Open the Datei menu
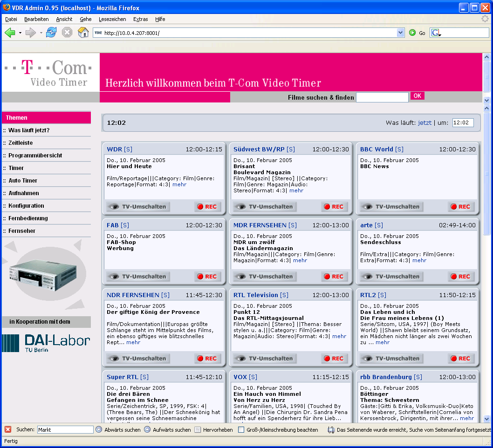 (11, 19)
